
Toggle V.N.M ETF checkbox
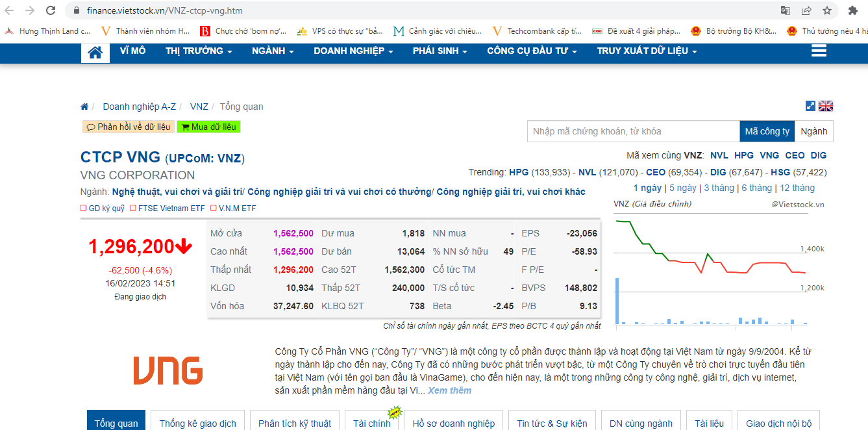point(214,209)
